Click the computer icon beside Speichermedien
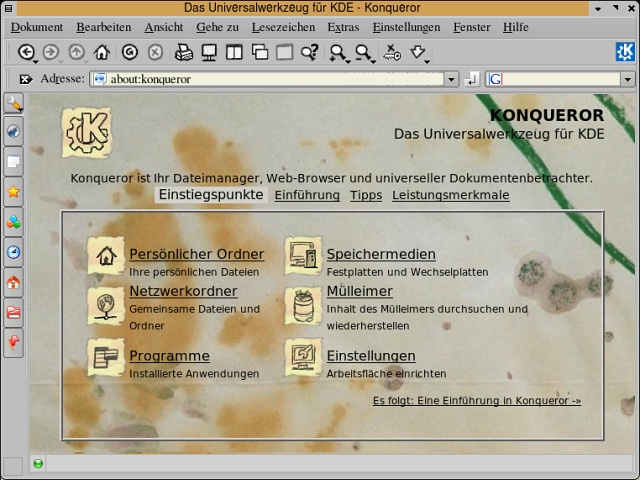The width and height of the screenshot is (640, 480). 303,256
